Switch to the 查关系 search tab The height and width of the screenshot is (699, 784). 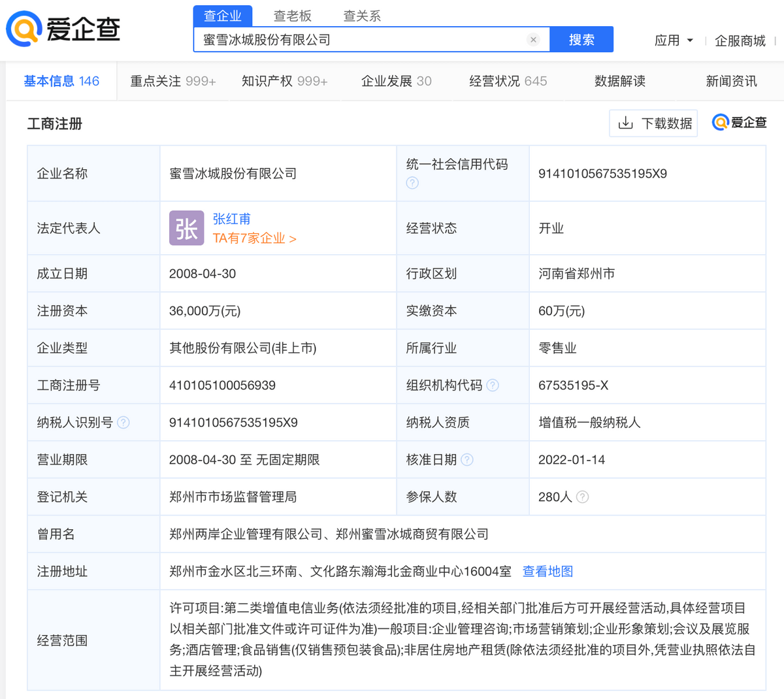362,16
